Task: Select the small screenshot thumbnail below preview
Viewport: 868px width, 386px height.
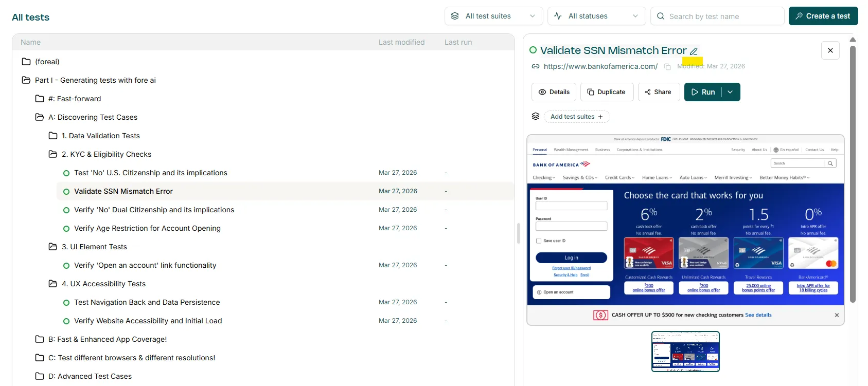Action: pyautogui.click(x=685, y=352)
